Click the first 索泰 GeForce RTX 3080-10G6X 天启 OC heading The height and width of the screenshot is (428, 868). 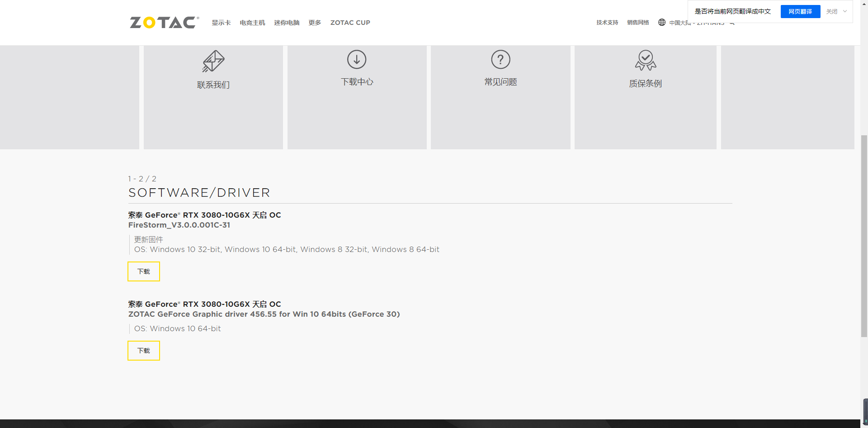204,215
